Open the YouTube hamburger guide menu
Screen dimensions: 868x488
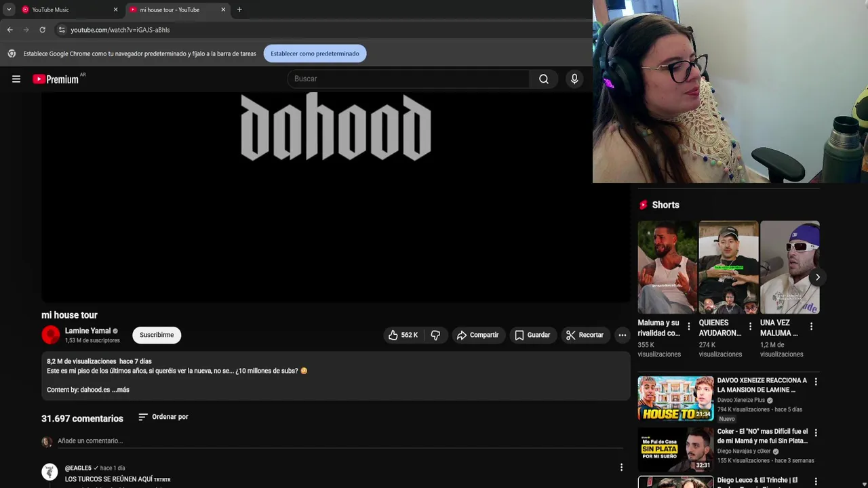point(16,79)
